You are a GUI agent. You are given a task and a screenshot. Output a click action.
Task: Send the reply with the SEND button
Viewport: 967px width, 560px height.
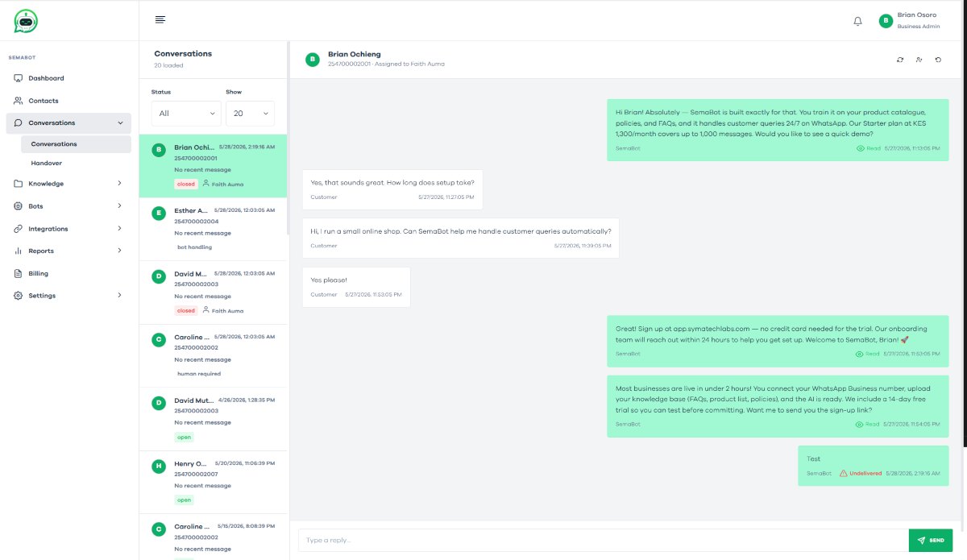click(930, 540)
